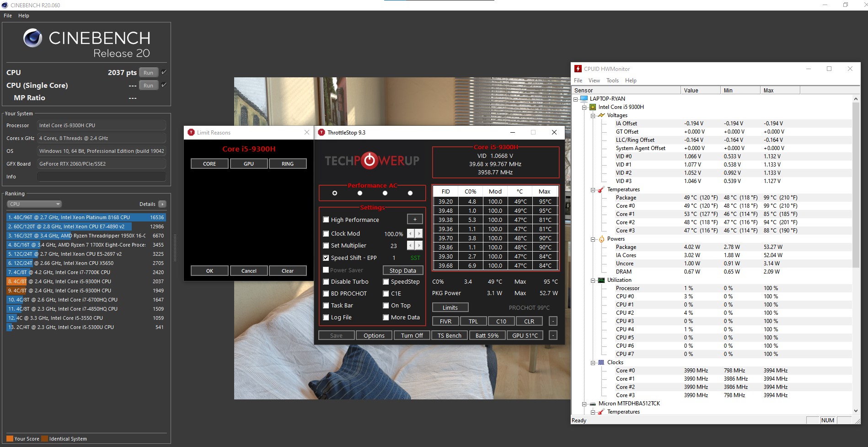Click the LAPTOP-RYAN computer icon
Screen dimensions: 868x447
click(584, 98)
